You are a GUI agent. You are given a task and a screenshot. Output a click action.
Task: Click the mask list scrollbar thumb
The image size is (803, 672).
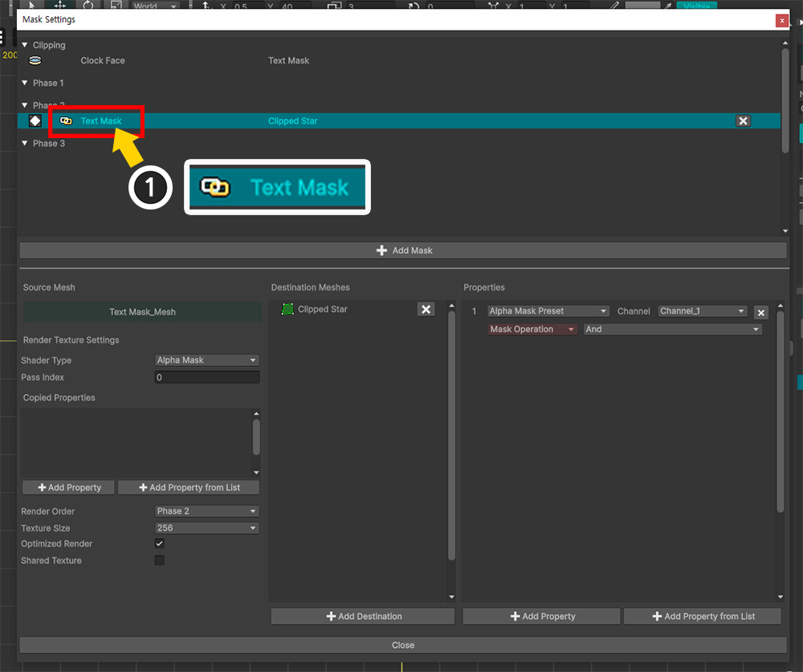click(x=785, y=100)
